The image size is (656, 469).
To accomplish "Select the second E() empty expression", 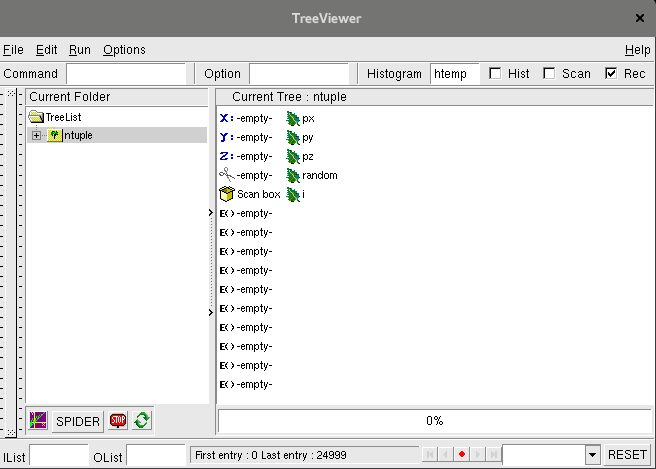I will [x=246, y=232].
